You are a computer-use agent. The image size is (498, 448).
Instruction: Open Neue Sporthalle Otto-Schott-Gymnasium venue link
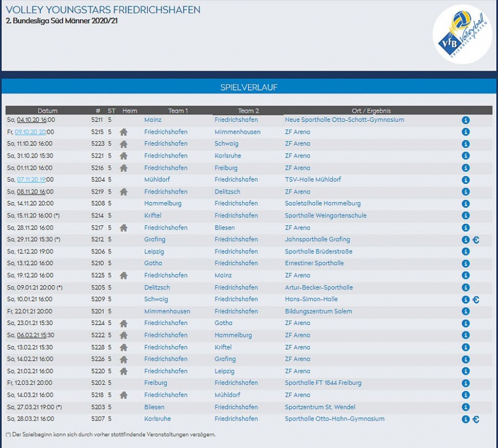point(344,120)
